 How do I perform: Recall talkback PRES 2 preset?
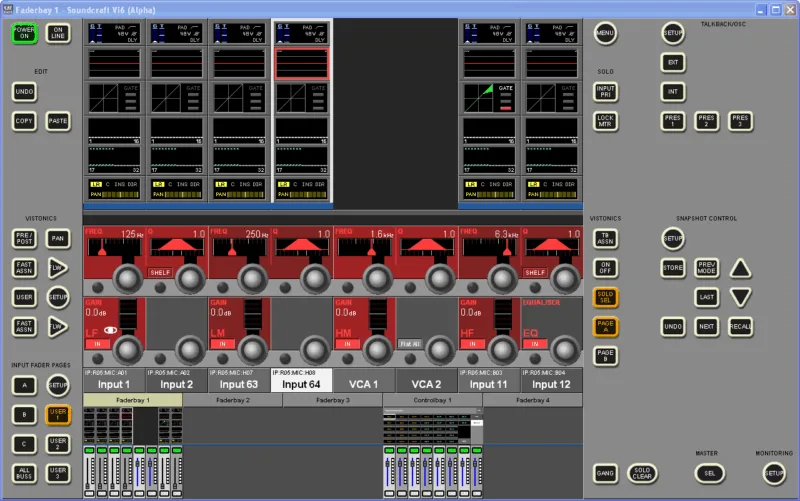click(707, 121)
